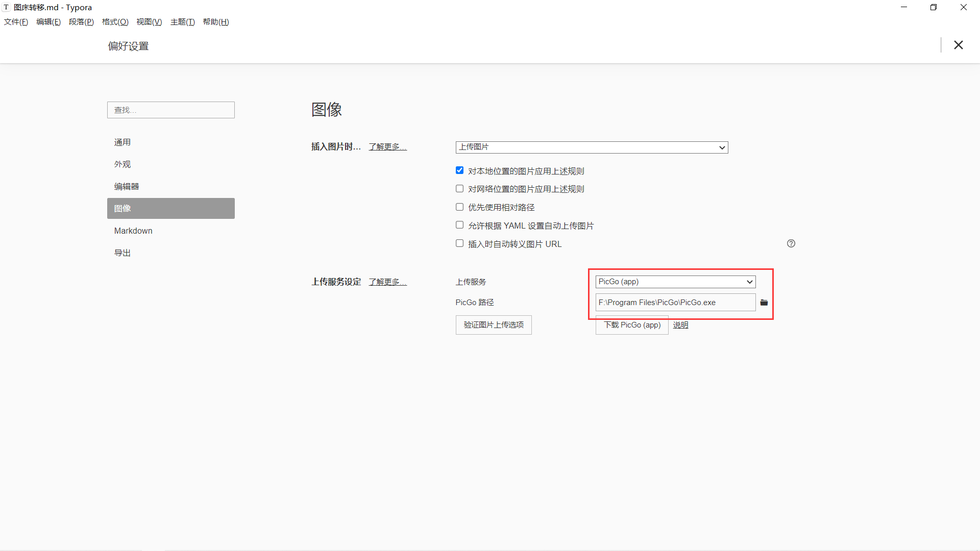
Task: Open the 主题(T) menu
Action: point(182,22)
